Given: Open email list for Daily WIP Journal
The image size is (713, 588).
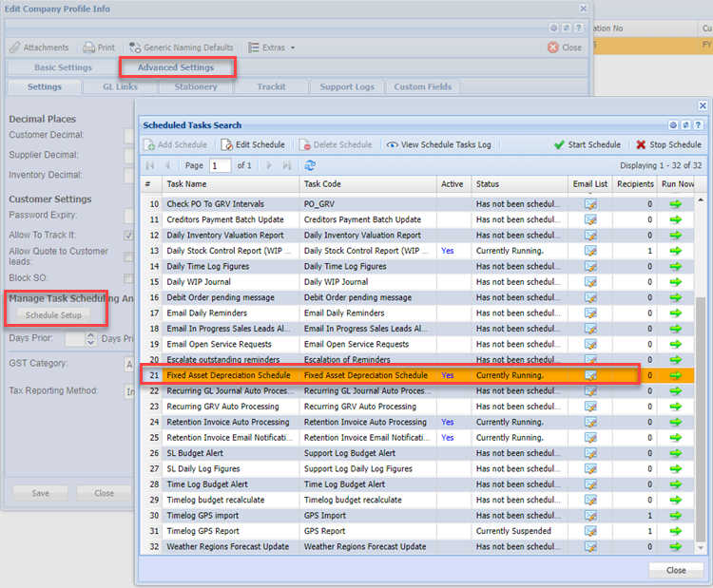Looking at the screenshot, I should (590, 282).
